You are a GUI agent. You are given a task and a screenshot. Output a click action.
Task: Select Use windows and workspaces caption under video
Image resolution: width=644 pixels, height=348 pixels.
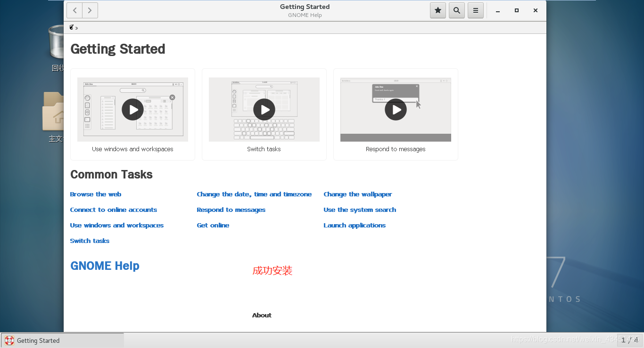[x=132, y=149]
